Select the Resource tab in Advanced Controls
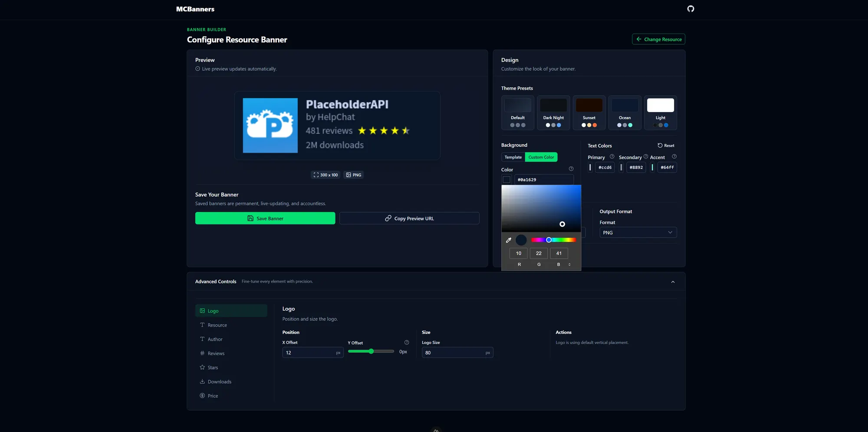 tap(231, 325)
